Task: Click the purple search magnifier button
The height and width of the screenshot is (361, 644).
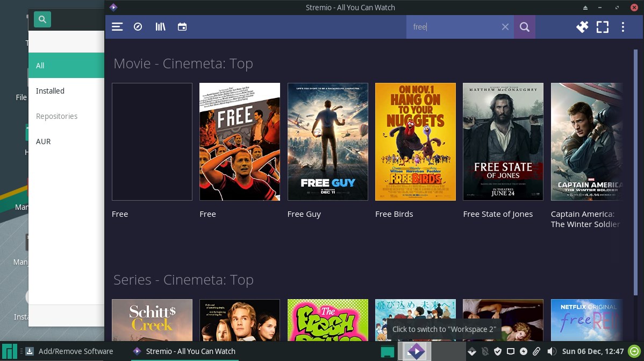Action: 525,27
